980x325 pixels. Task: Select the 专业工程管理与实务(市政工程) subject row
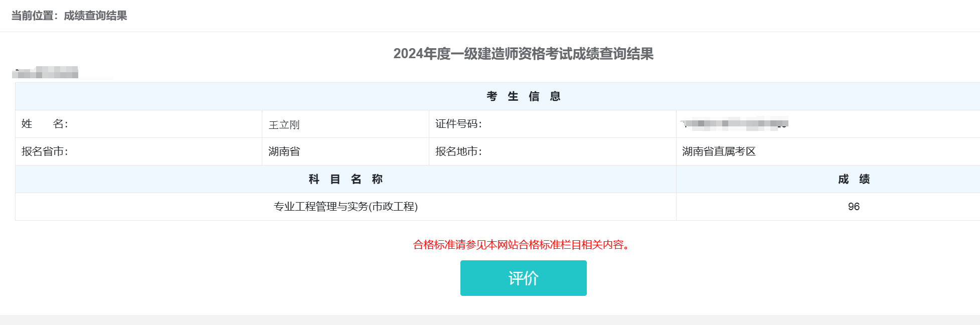346,207
